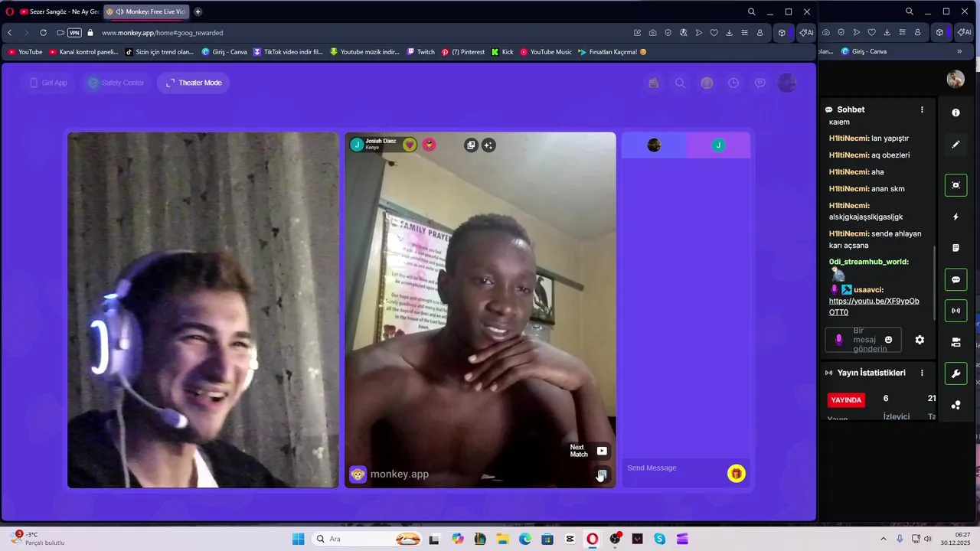
Task: Open the profile avatar in Monkey header
Action: [x=787, y=83]
